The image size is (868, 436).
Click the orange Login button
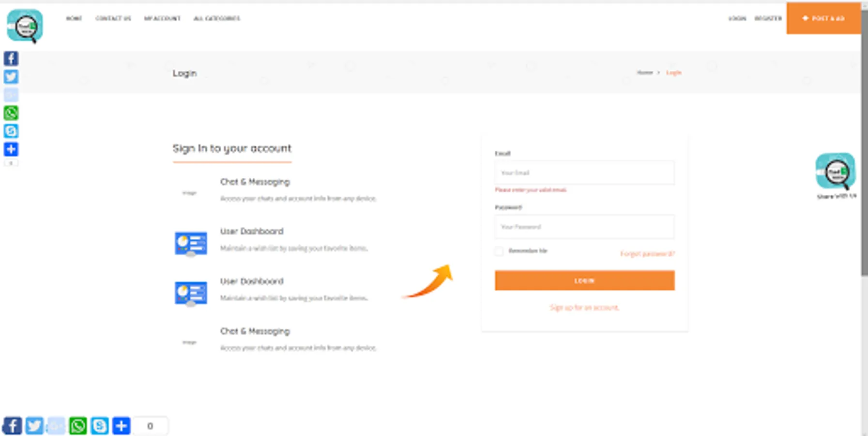584,280
